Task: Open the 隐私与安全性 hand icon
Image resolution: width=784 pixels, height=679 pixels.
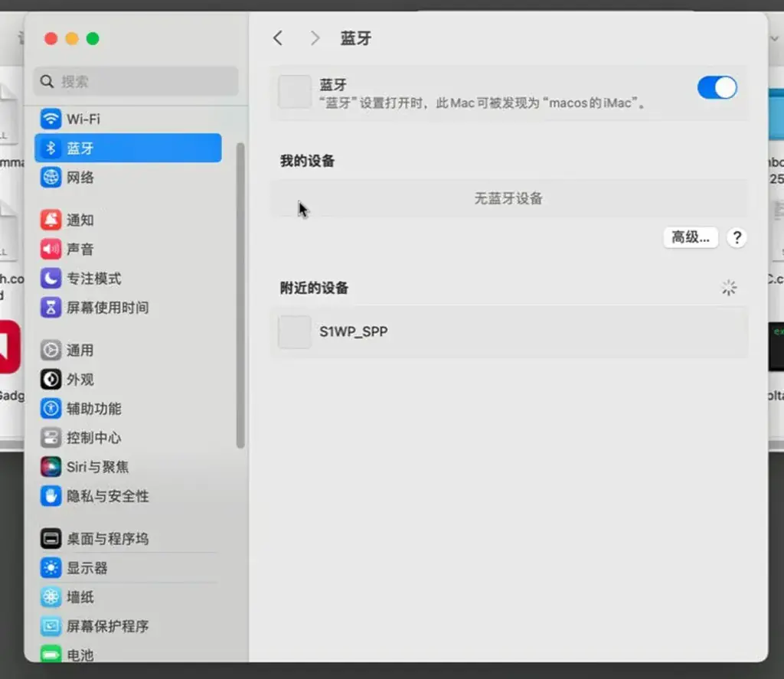Action: (51, 496)
